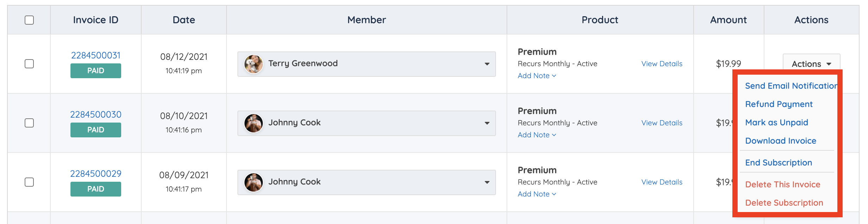Click Download Invoice in the actions menu
868x224 pixels.
pos(781,141)
